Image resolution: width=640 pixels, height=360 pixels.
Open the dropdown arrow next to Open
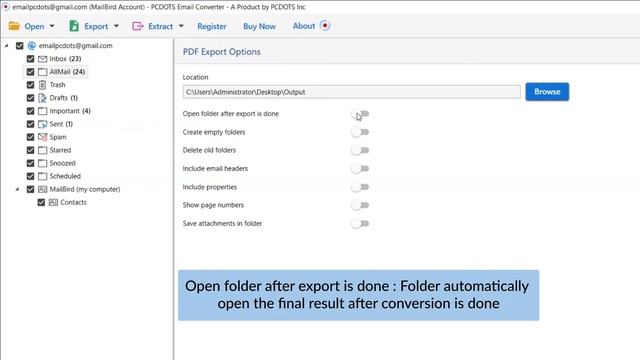point(52,26)
